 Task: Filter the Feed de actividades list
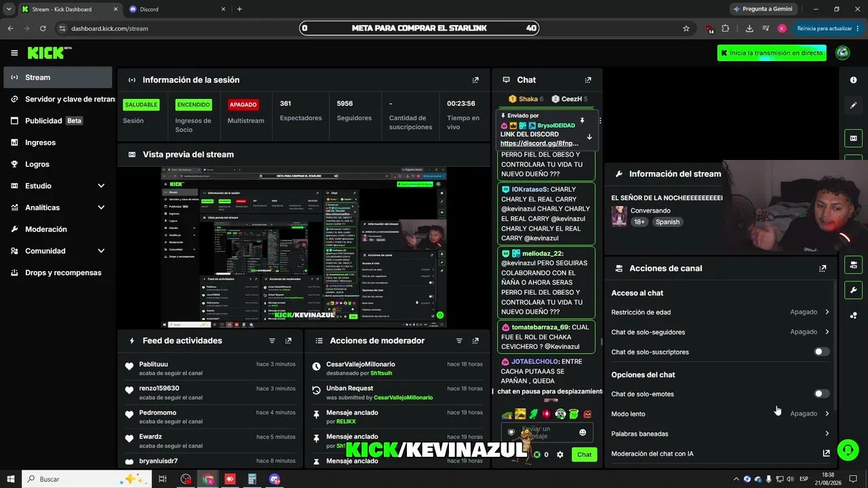point(272,341)
